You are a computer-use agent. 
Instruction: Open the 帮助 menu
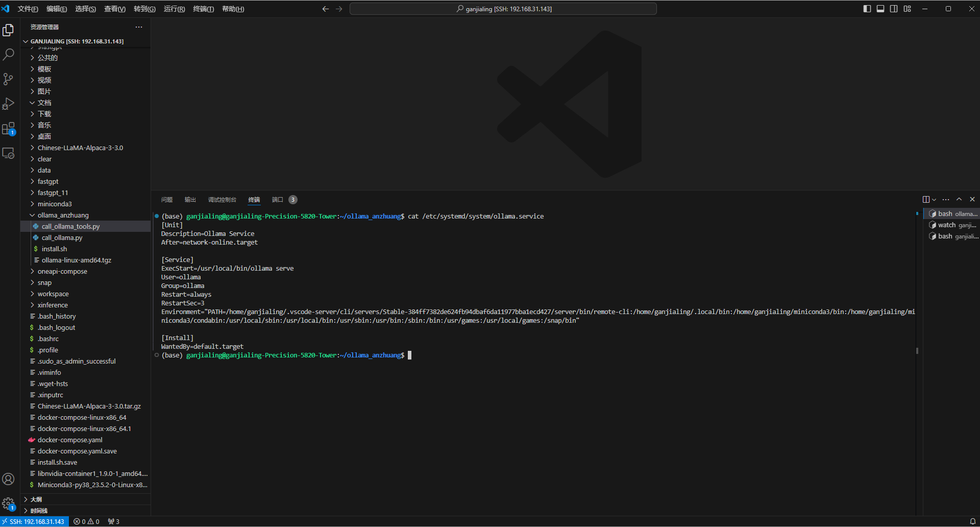(233, 9)
